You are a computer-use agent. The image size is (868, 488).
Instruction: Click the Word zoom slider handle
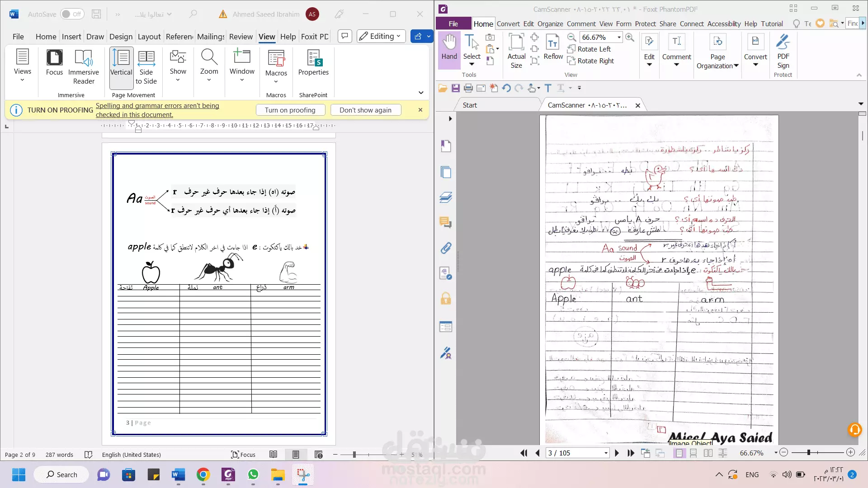click(354, 455)
